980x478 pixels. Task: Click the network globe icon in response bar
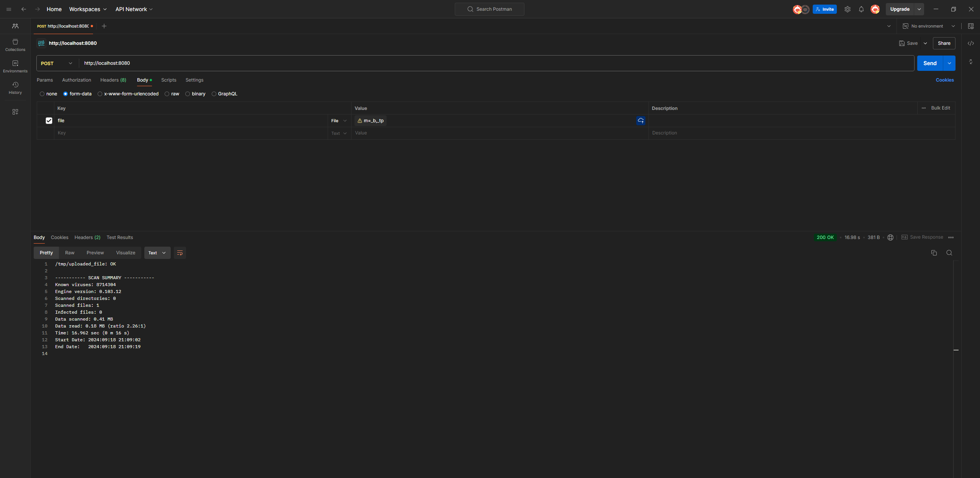tap(890, 237)
